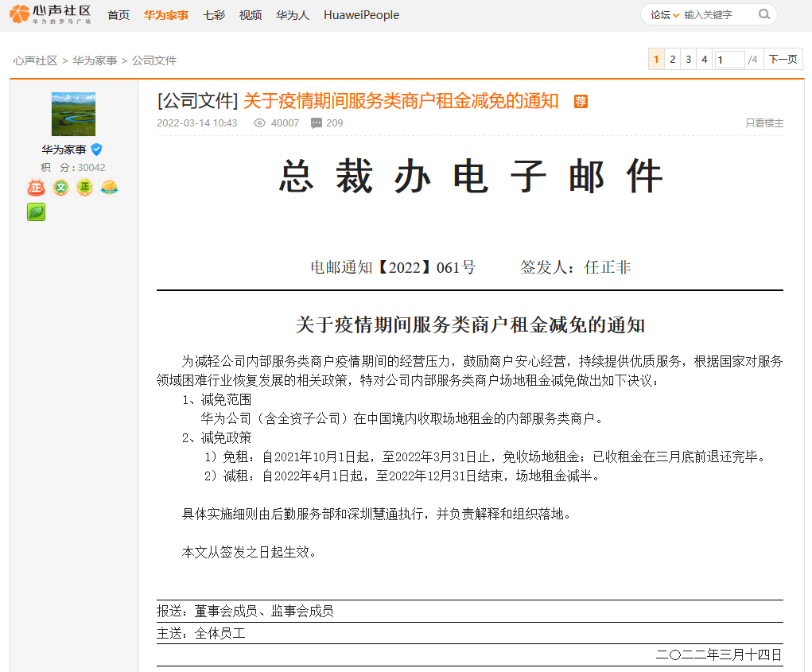The height and width of the screenshot is (672, 812).
Task: Click the orange 正 medal badge
Action: pyautogui.click(x=85, y=188)
